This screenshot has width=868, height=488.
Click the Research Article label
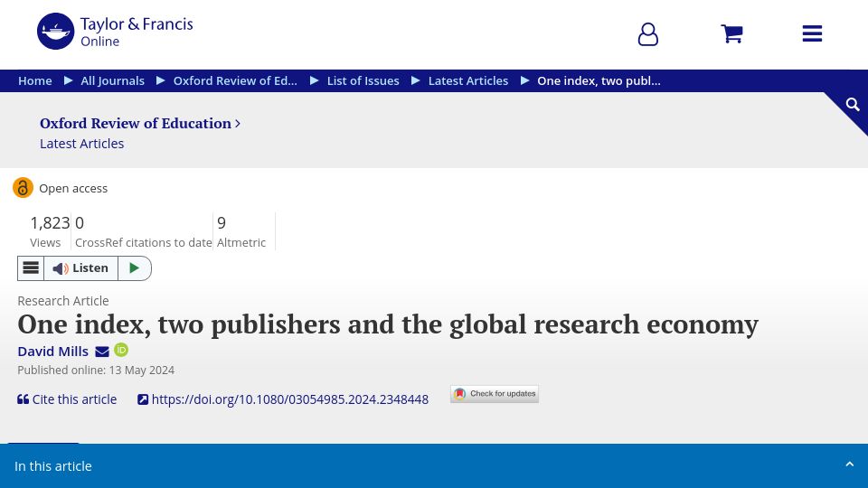(x=63, y=301)
